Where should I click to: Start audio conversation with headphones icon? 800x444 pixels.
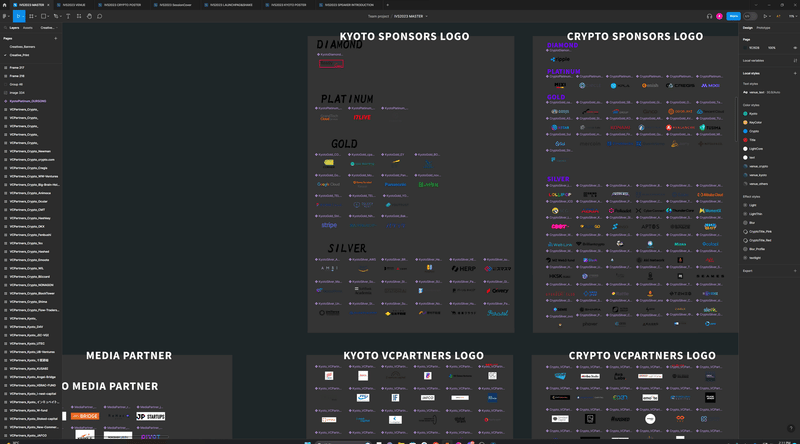coord(709,16)
